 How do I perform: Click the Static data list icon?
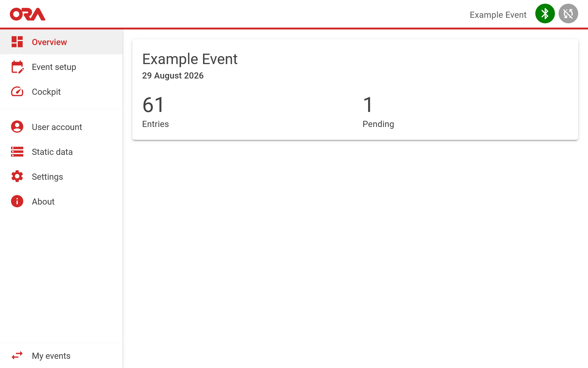(17, 151)
